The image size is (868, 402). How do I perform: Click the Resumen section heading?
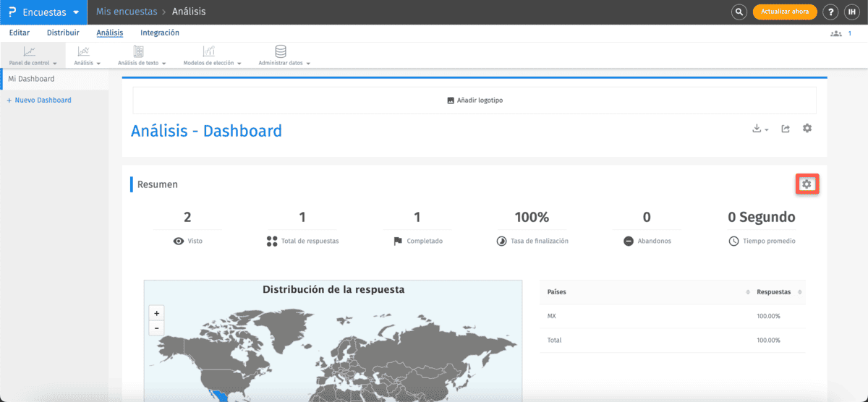pos(158,184)
